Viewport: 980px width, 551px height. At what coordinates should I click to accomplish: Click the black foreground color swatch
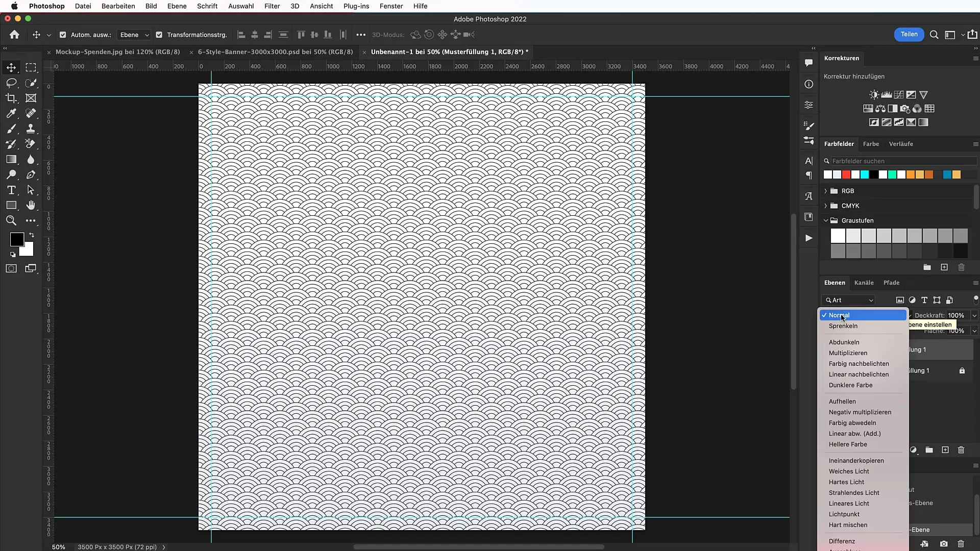coord(17,239)
